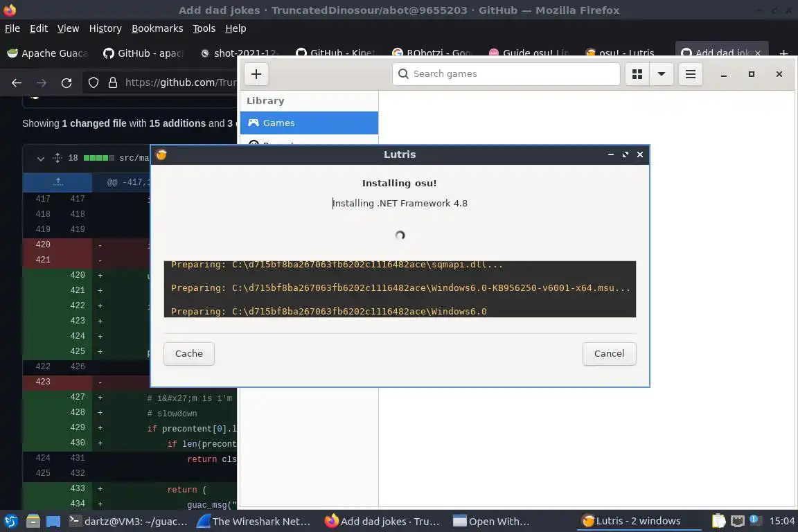Screen dimensions: 798x532
Task: Click diff line number 433
Action: (78, 488)
